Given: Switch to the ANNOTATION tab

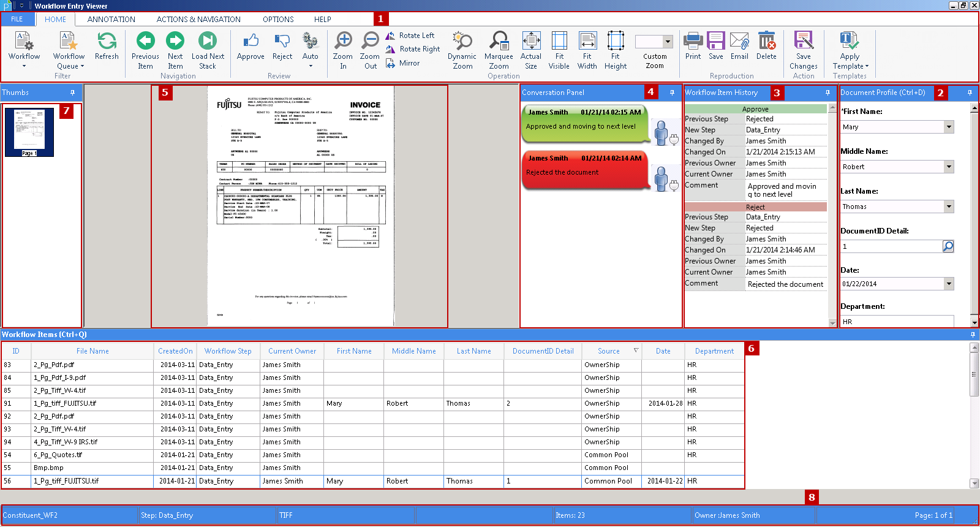Looking at the screenshot, I should pos(111,19).
